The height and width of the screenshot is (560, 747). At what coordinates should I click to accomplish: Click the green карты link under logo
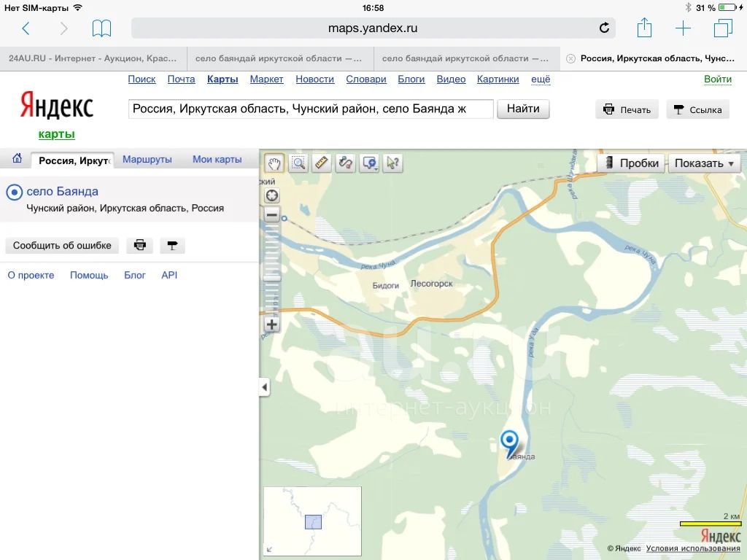coord(57,134)
